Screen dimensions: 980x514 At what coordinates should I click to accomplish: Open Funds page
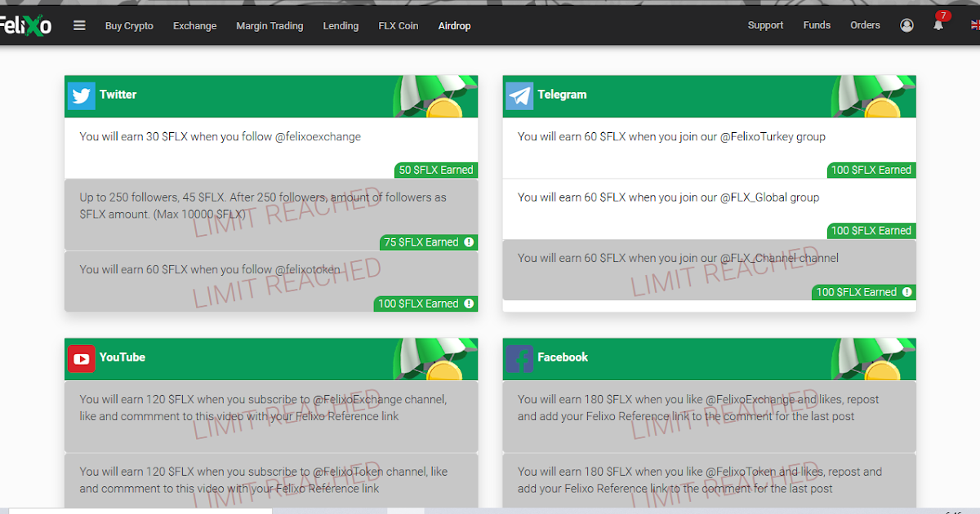[x=817, y=25]
